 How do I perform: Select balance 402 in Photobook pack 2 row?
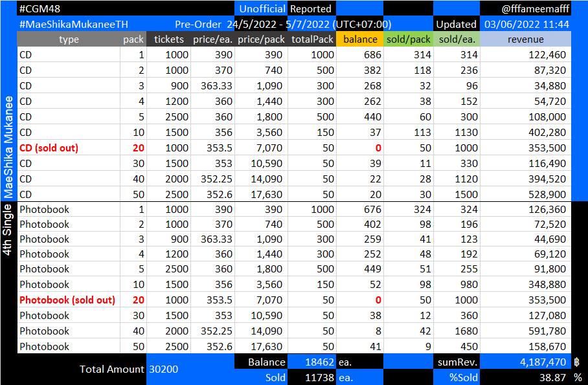(360, 224)
